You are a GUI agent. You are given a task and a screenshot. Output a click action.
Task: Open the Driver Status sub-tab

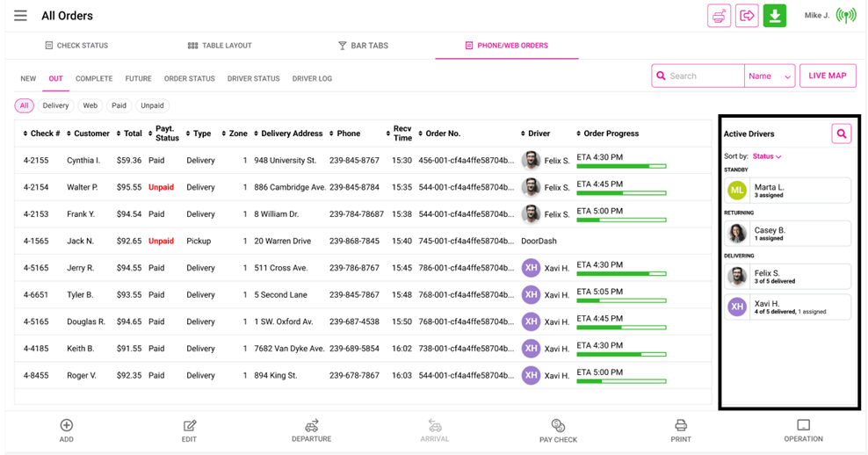tap(253, 79)
